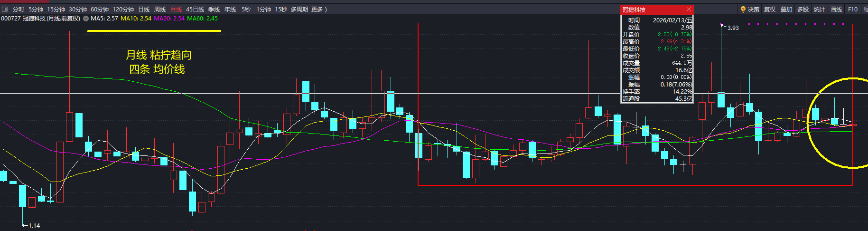Click the 成交额 16.6亿 value
Viewport: 868px width, 231px height.
pos(684,70)
